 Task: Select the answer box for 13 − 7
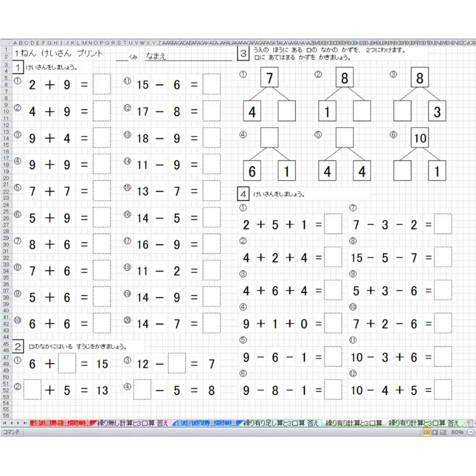tap(212, 190)
